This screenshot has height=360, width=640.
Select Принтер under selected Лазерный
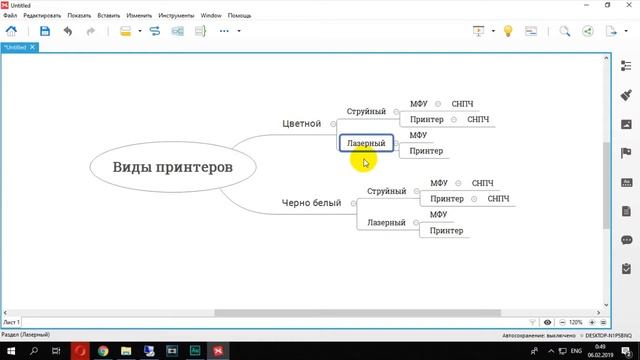coord(426,151)
